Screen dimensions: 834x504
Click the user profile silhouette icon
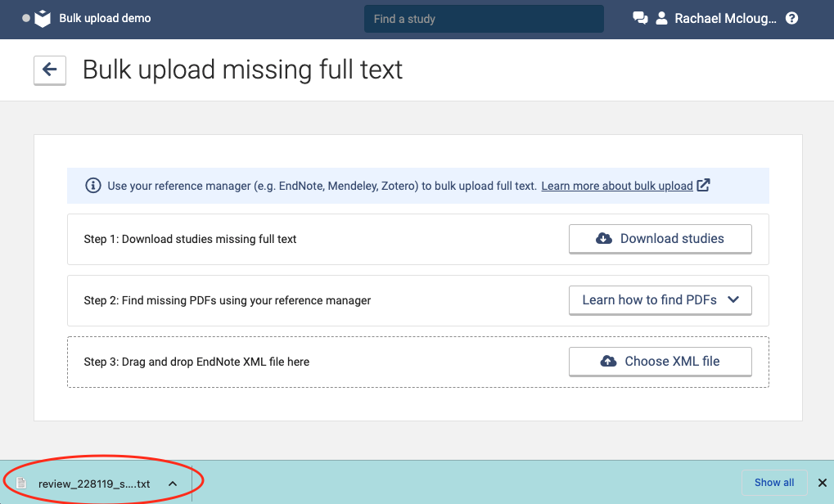point(661,18)
